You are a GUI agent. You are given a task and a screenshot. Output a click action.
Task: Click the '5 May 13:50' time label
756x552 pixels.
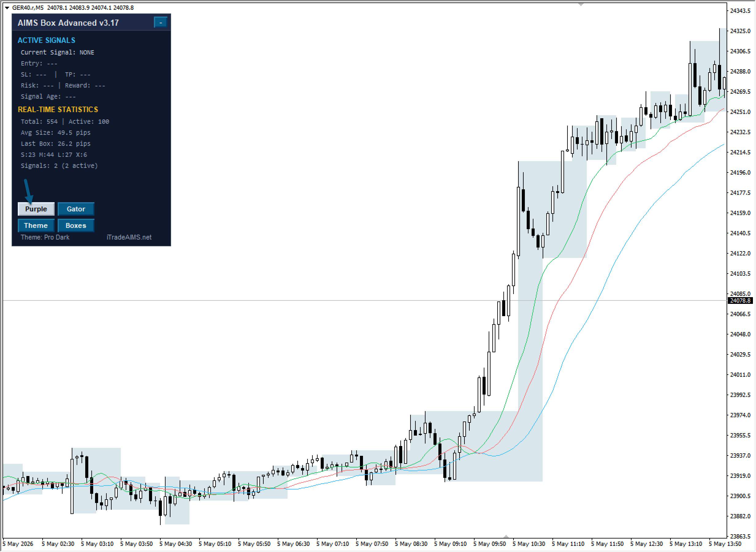click(x=725, y=544)
